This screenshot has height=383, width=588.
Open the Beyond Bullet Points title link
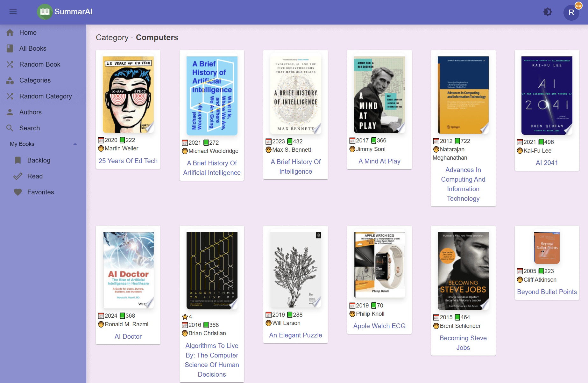pos(547,292)
